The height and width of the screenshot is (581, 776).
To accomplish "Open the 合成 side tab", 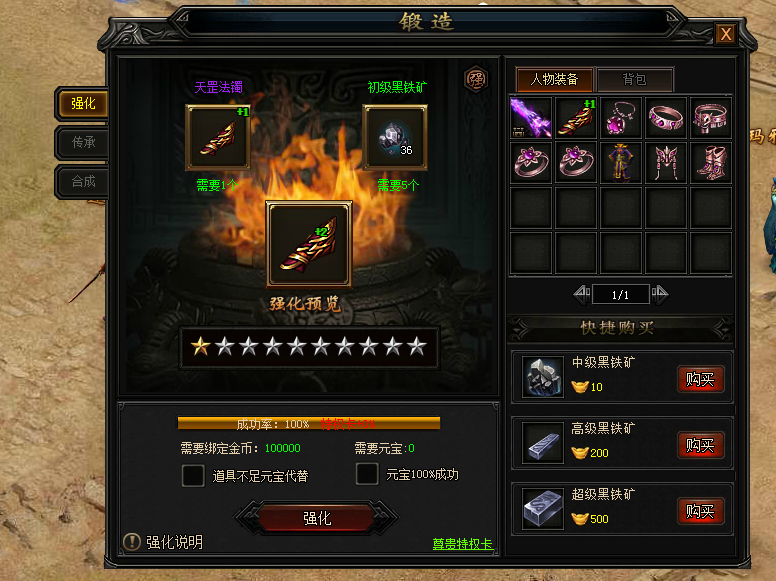I will click(x=83, y=182).
